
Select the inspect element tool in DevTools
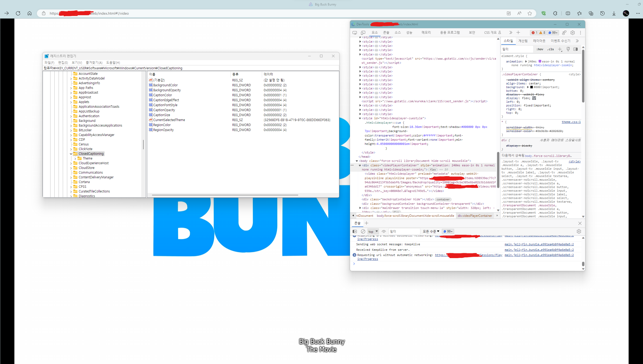point(355,33)
